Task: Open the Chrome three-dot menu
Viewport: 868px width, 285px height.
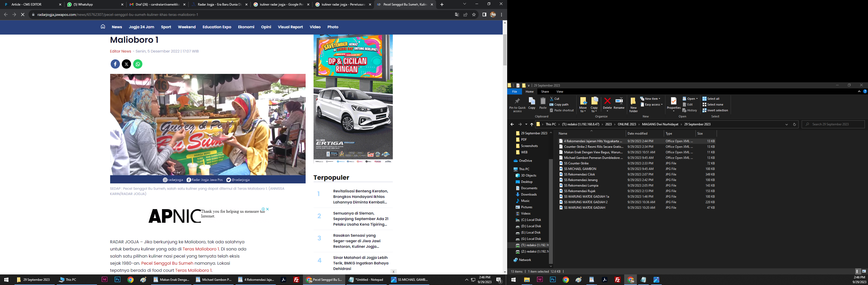Action: pos(501,15)
